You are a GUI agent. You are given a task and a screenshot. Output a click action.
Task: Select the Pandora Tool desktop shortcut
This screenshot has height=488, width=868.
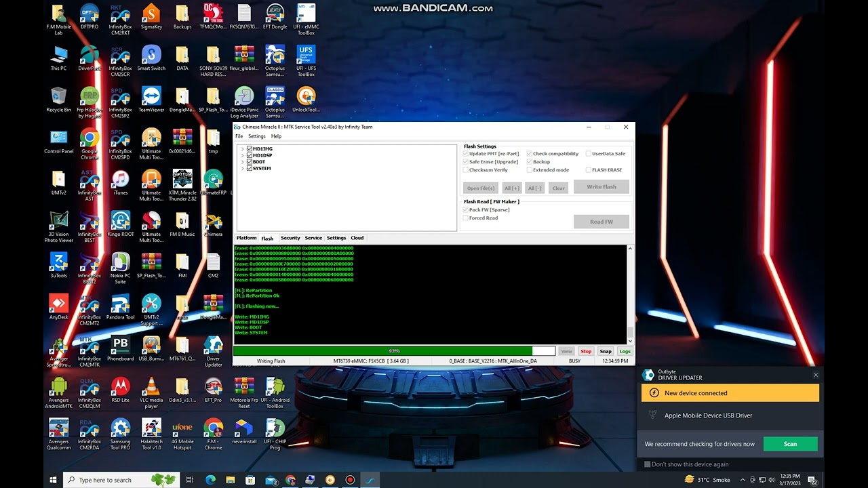point(120,306)
